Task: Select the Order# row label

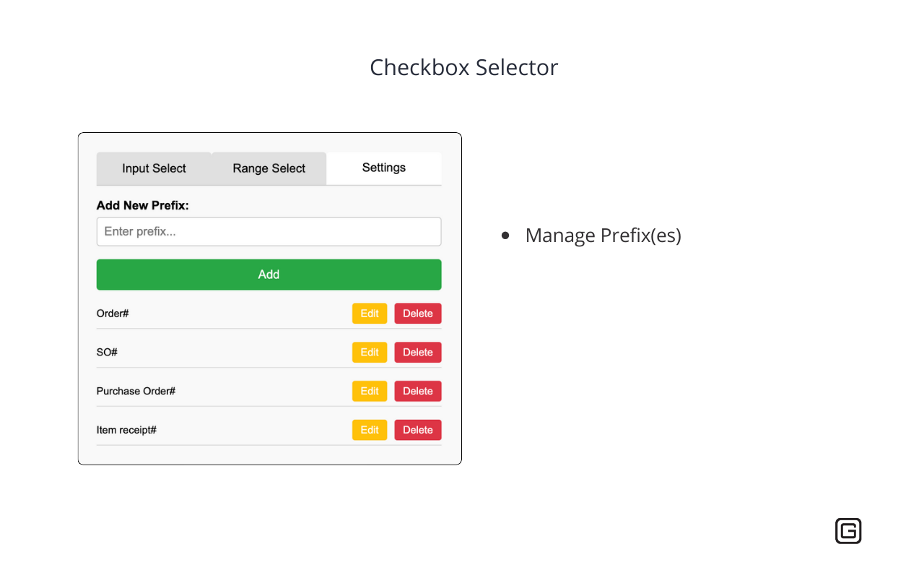Action: [x=113, y=313]
